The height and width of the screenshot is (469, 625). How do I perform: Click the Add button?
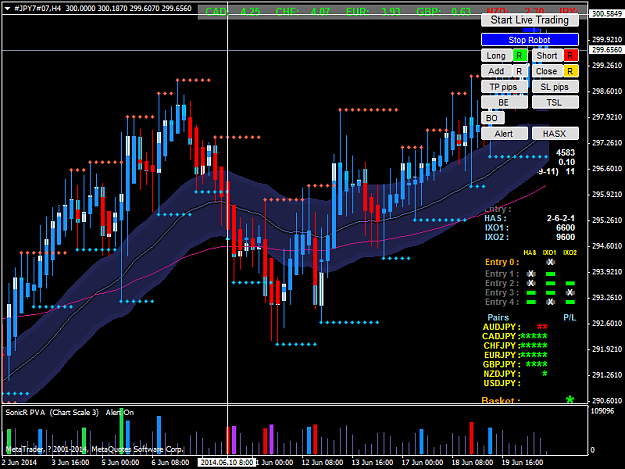[x=496, y=71]
